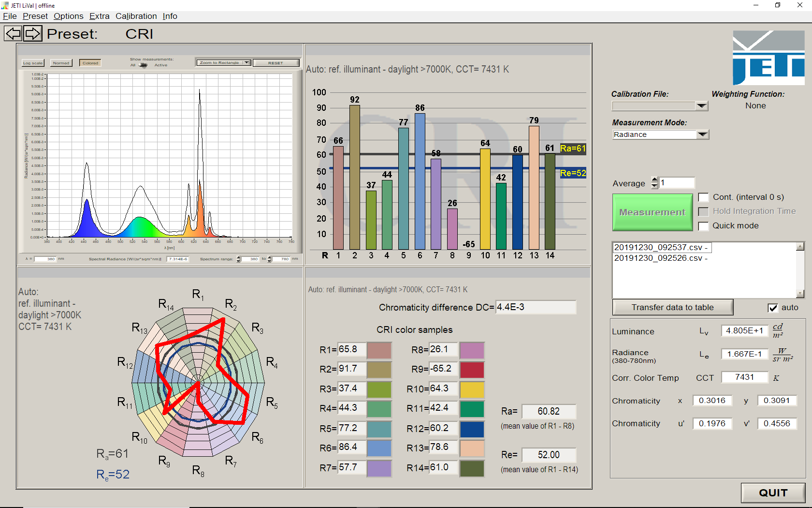The image size is (812, 508).
Task: Click the R10 yellow color swatch
Action: 472,389
